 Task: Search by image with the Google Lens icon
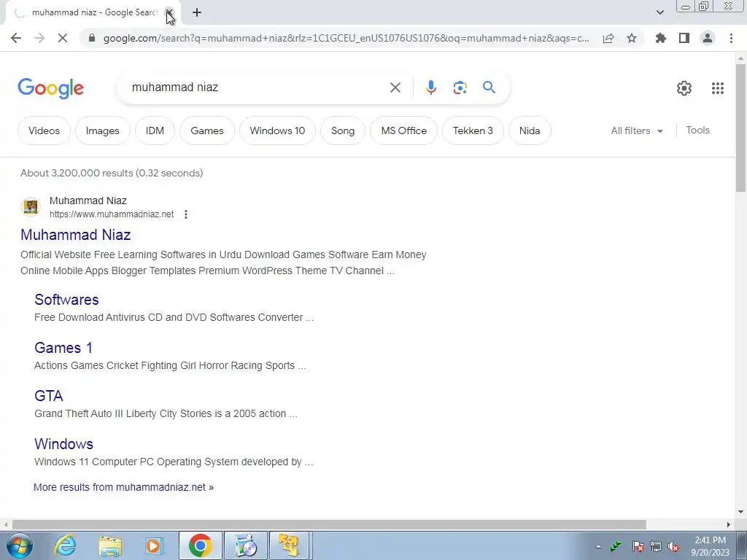(460, 87)
